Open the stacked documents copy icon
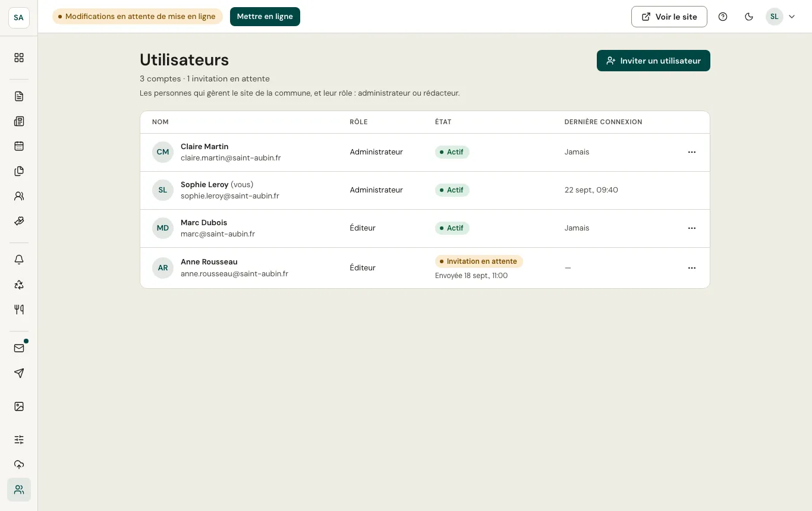This screenshot has height=511, width=812. [x=19, y=171]
